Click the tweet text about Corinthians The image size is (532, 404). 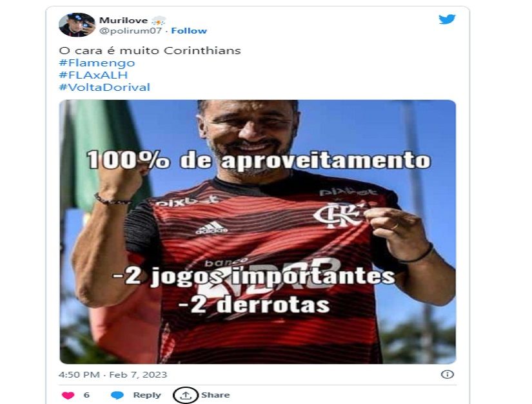pos(150,51)
